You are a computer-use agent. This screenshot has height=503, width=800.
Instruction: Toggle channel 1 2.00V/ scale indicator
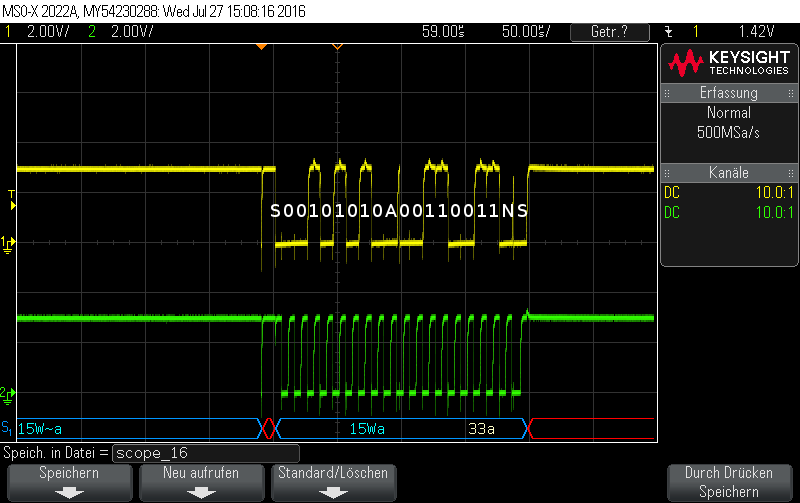point(38,32)
